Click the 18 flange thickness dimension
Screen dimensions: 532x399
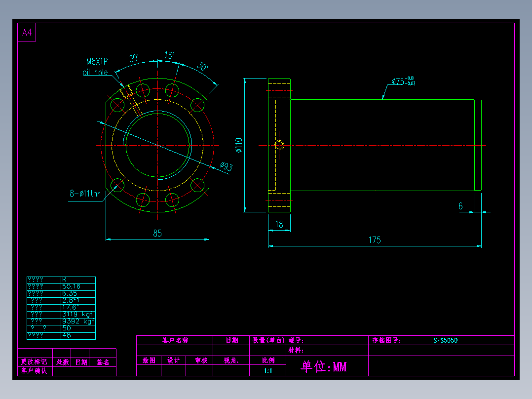pyautogui.click(x=279, y=225)
